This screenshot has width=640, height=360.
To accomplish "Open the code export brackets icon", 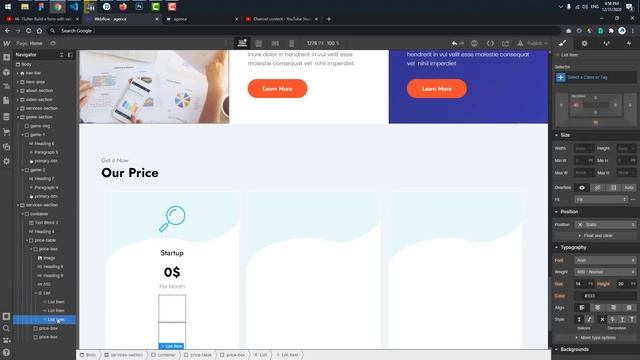I will click(490, 43).
